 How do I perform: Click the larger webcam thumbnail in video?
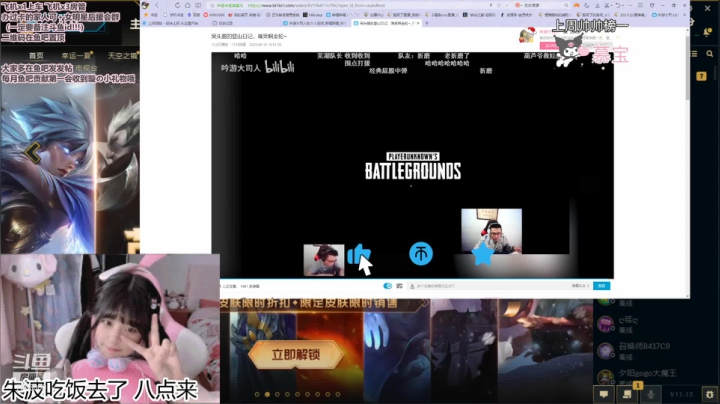[491, 231]
